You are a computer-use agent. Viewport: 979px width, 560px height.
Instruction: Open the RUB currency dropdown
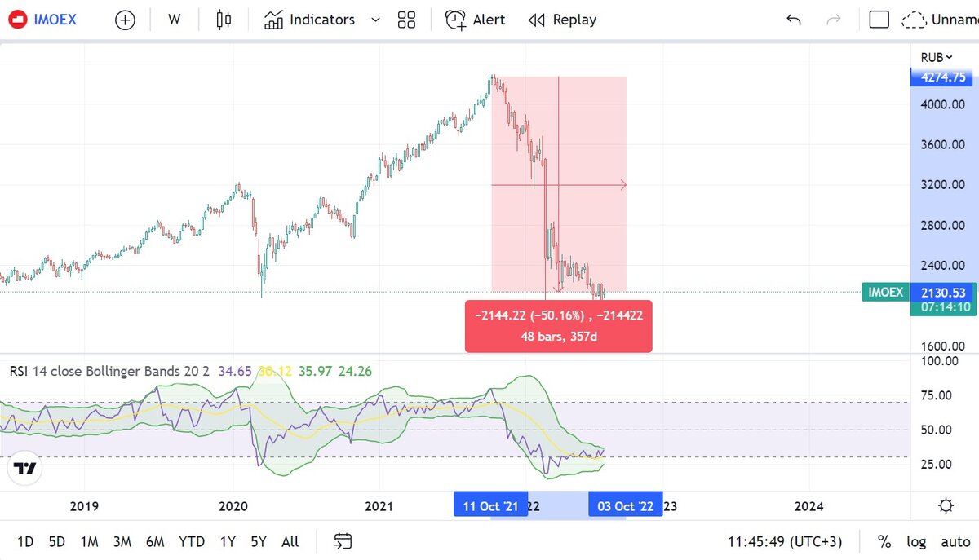(x=934, y=57)
